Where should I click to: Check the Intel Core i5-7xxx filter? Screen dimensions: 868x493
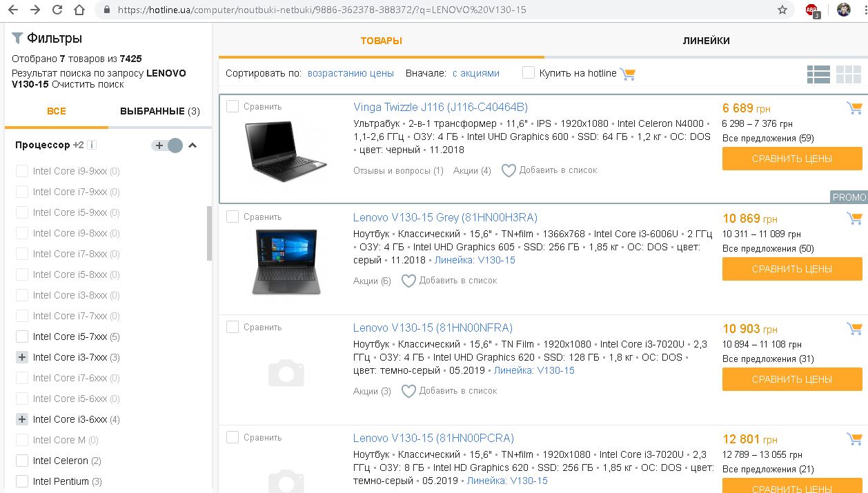pyautogui.click(x=22, y=336)
